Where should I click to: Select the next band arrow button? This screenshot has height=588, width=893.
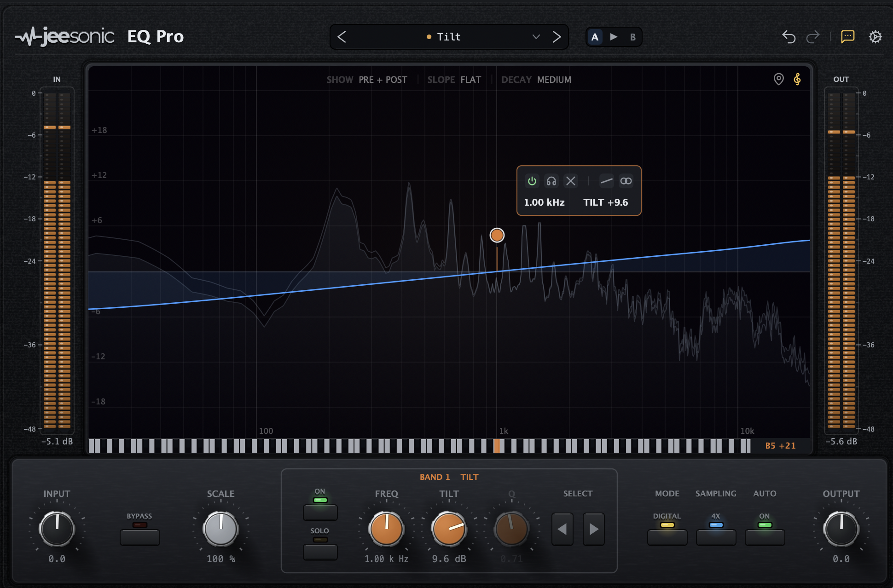coord(594,529)
